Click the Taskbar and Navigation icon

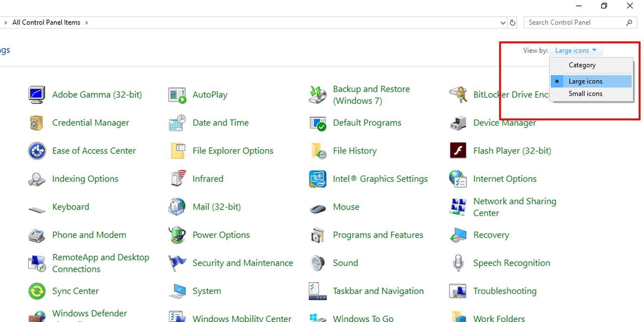pos(317,291)
